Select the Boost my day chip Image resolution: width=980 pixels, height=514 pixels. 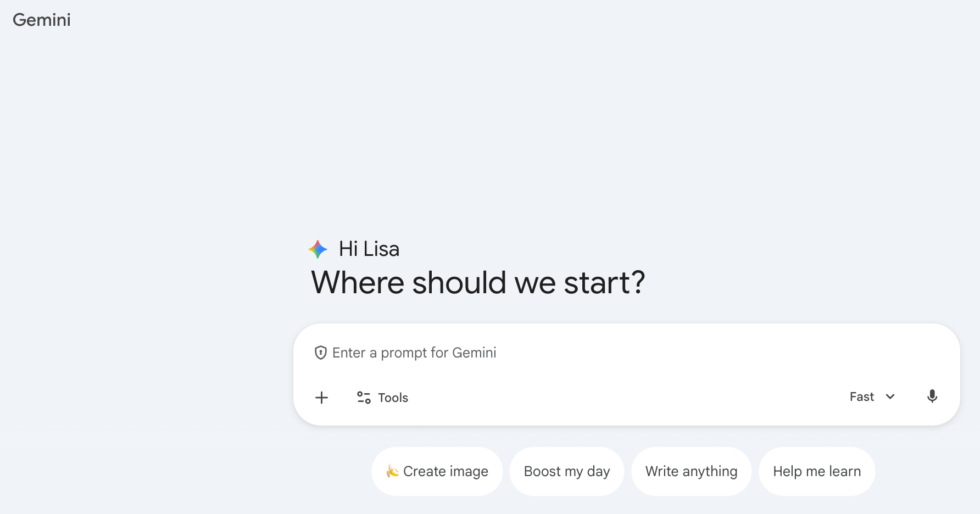(x=566, y=471)
